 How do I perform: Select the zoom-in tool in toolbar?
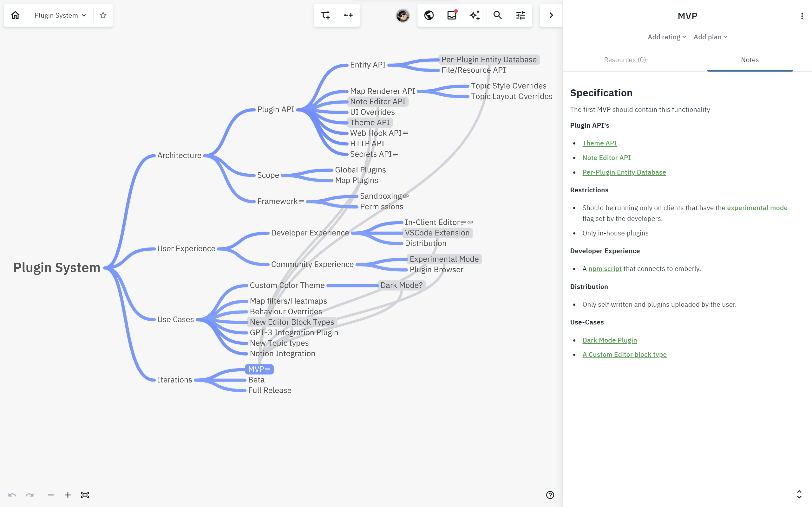[x=67, y=495]
